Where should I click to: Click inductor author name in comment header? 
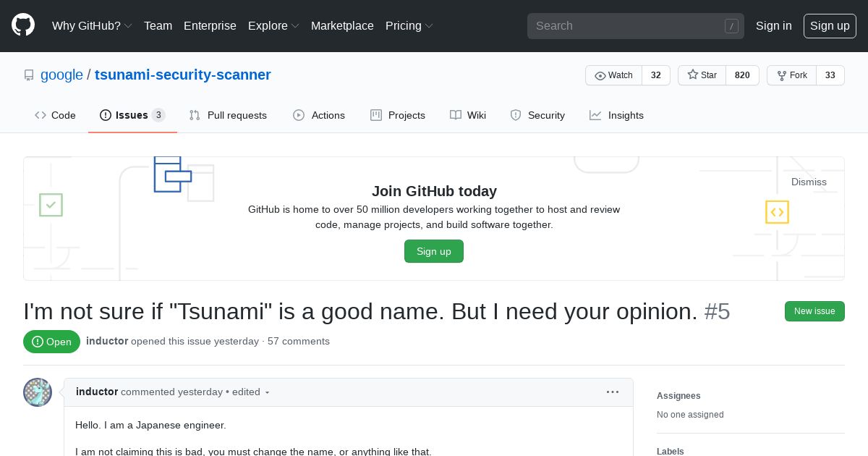[97, 392]
